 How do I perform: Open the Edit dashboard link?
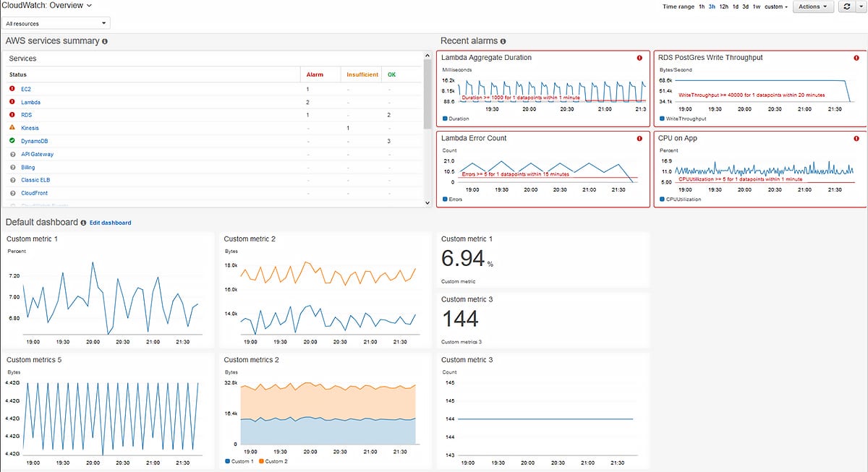pos(110,223)
